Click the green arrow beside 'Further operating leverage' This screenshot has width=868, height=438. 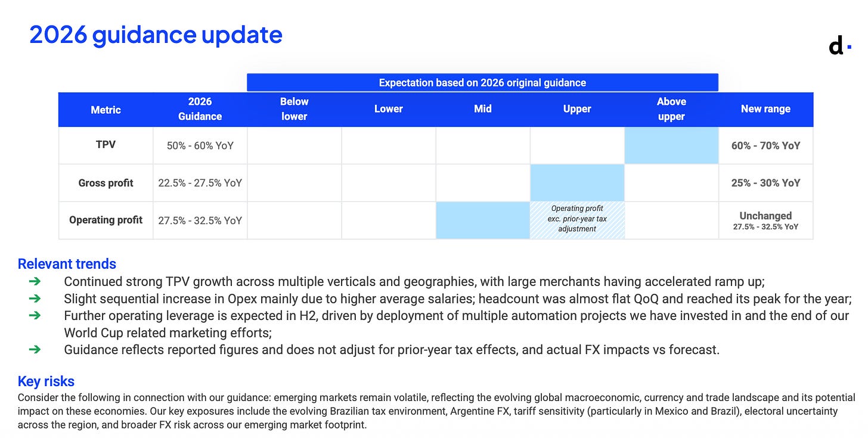tap(35, 316)
